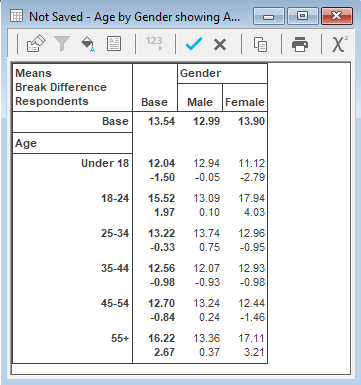This screenshot has height=385, width=361.
Task: Click the 45-54 base mean 12.70
Action: pyautogui.click(x=162, y=303)
